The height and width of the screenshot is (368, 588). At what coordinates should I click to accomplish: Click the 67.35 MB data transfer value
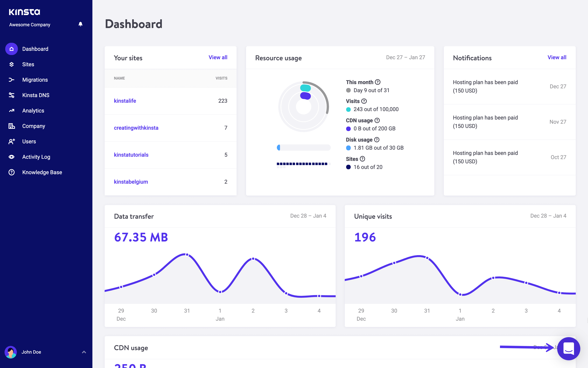tap(141, 237)
